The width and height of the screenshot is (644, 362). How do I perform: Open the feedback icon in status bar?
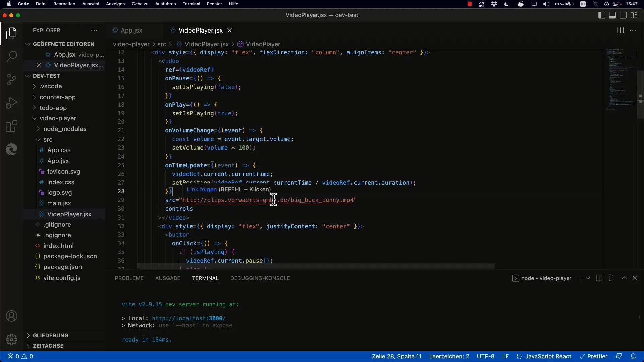click(x=619, y=356)
